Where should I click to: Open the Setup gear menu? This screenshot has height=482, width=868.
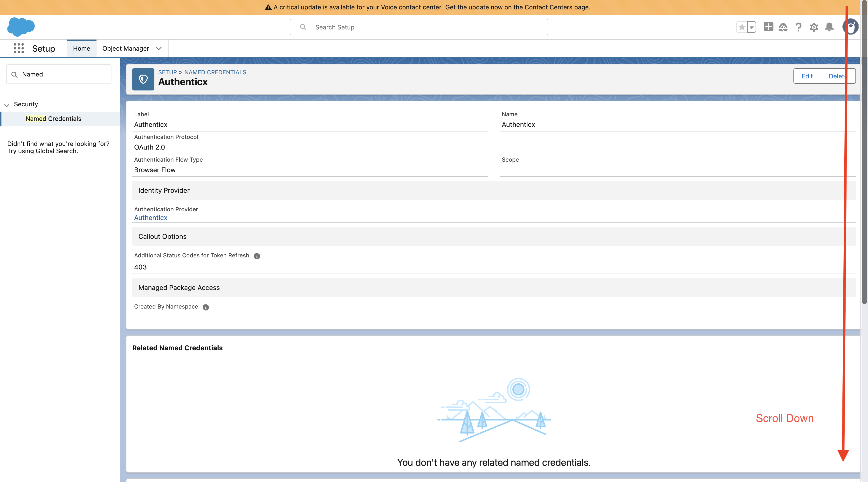coord(814,27)
